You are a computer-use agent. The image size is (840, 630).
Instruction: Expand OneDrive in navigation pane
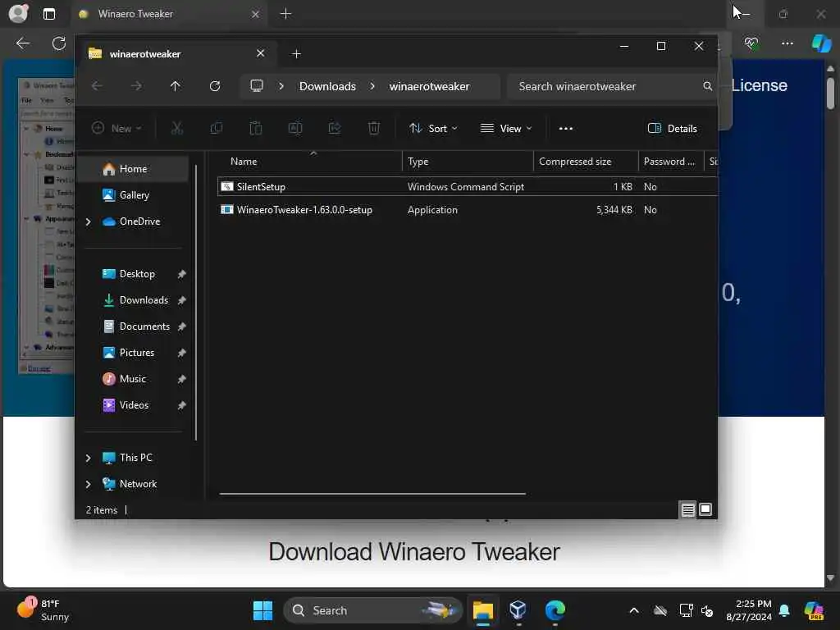(x=89, y=221)
